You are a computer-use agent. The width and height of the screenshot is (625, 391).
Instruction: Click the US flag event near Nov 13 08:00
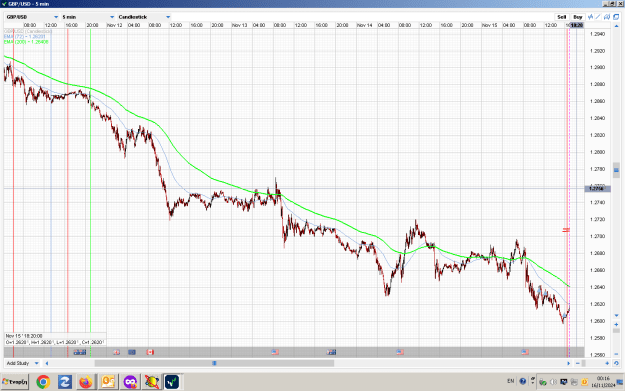click(275, 352)
